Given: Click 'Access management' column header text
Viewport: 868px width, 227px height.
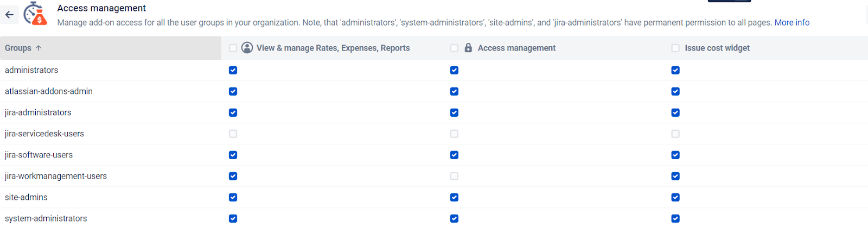Looking at the screenshot, I should point(516,48).
